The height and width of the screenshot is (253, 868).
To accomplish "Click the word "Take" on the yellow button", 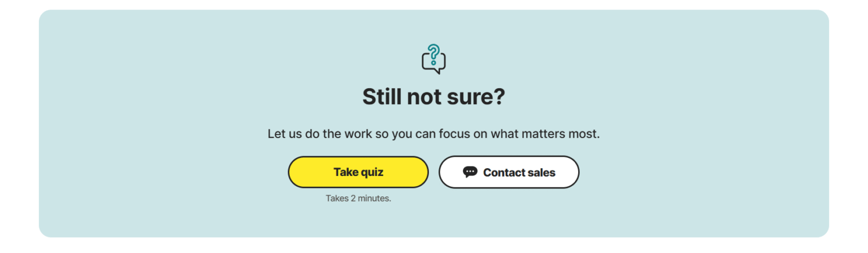I will (345, 172).
